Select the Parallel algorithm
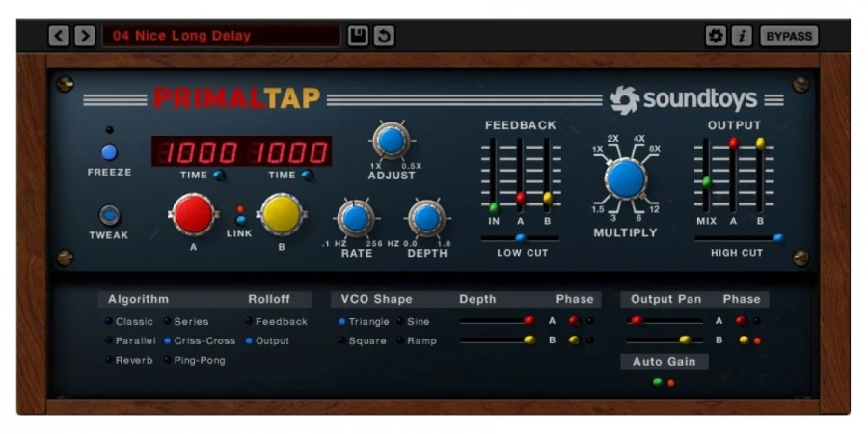This screenshot has width=868, height=434. [130, 341]
